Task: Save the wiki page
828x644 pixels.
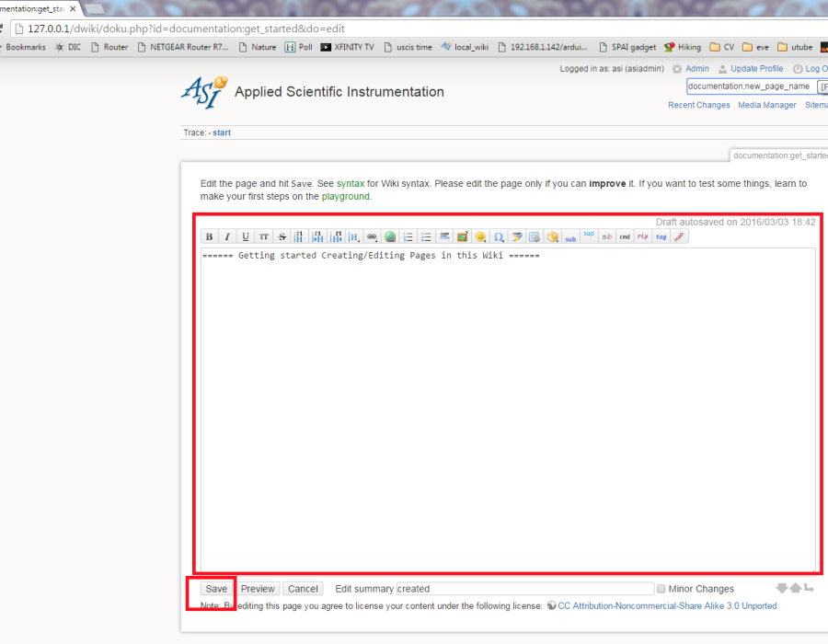Action: pyautogui.click(x=216, y=589)
